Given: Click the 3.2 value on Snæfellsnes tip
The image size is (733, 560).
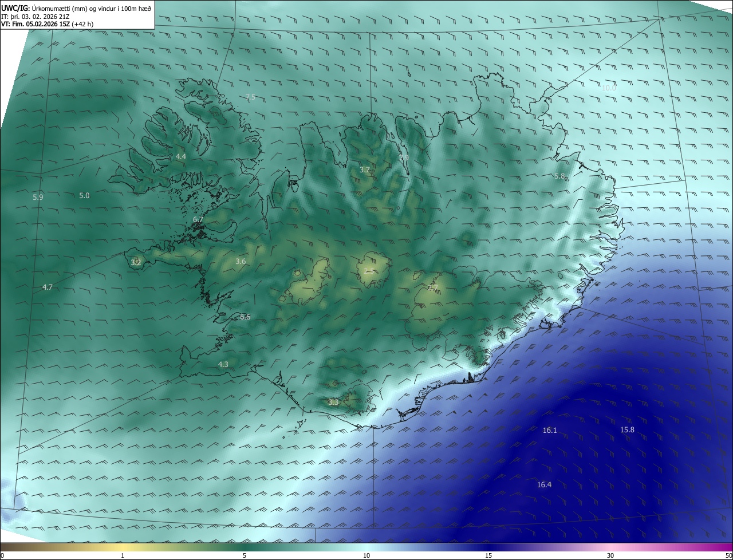Looking at the screenshot, I should pyautogui.click(x=136, y=263).
